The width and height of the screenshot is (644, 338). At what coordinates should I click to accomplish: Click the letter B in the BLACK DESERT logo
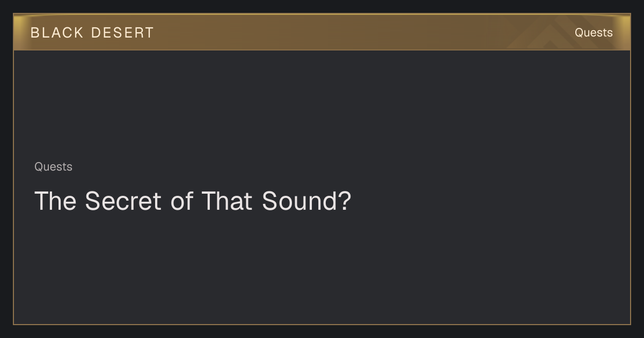click(x=35, y=33)
